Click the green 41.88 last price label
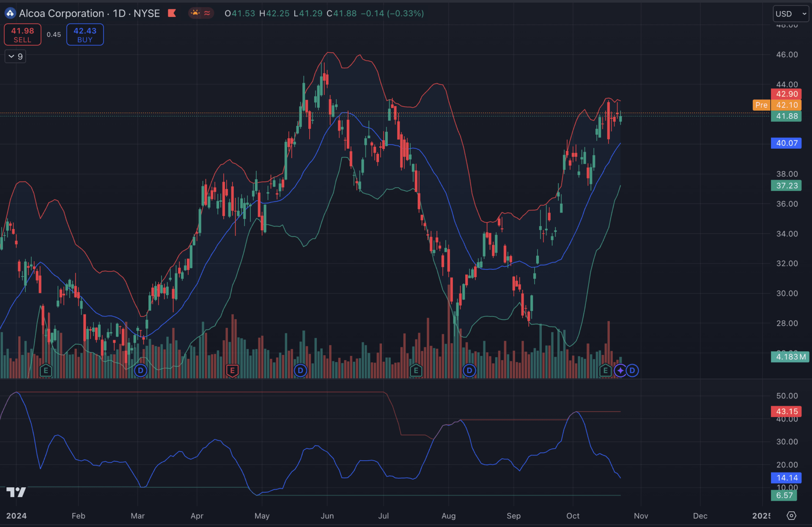The image size is (812, 527). (786, 116)
